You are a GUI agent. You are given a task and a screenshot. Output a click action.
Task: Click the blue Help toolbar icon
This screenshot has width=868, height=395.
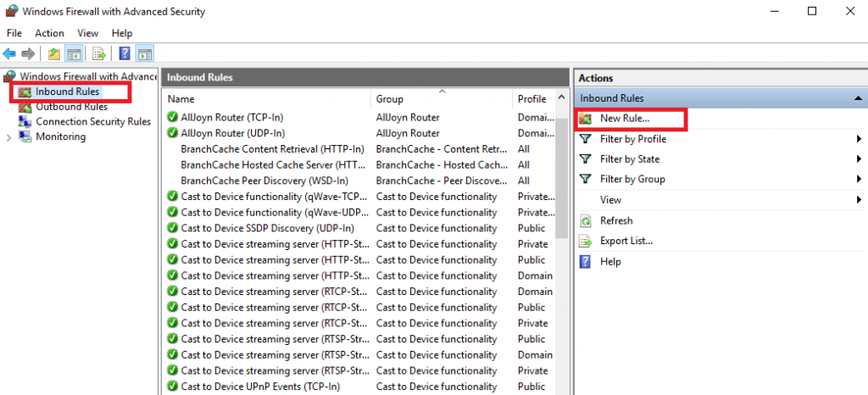pyautogui.click(x=125, y=53)
